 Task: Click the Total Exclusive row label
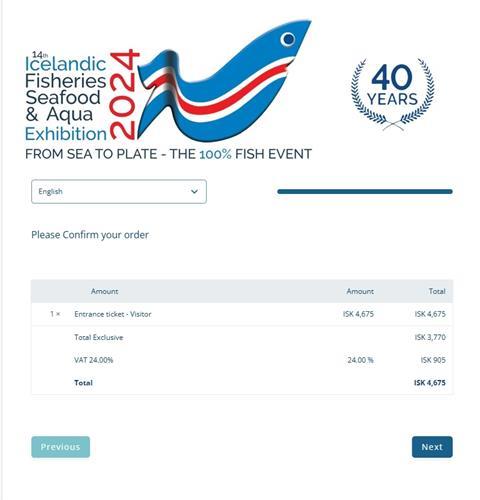pyautogui.click(x=99, y=337)
